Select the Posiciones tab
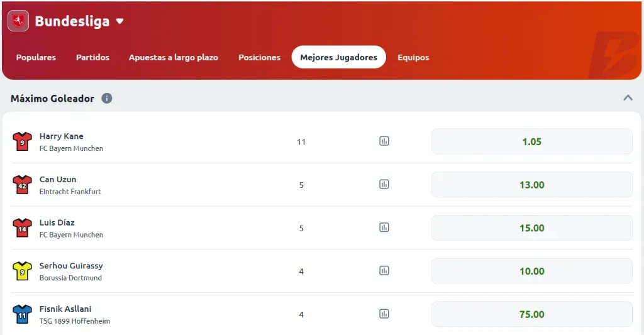Viewport: 644px width, 335px height. (x=259, y=57)
